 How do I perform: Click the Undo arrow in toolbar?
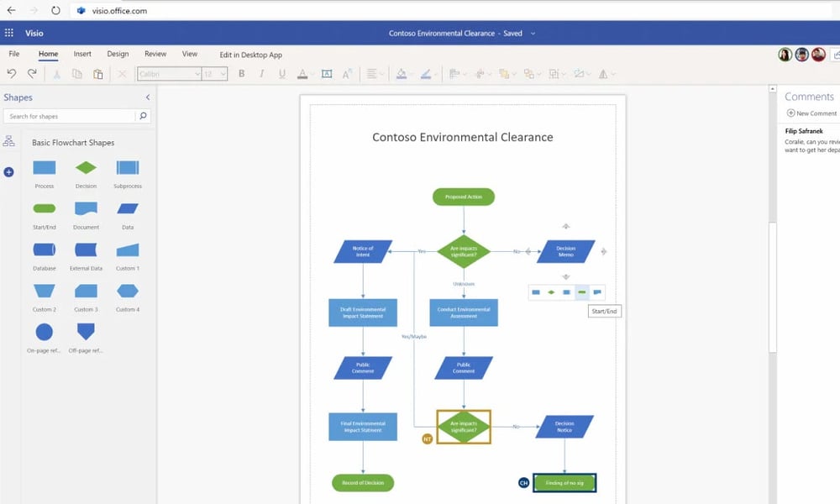pos(13,74)
